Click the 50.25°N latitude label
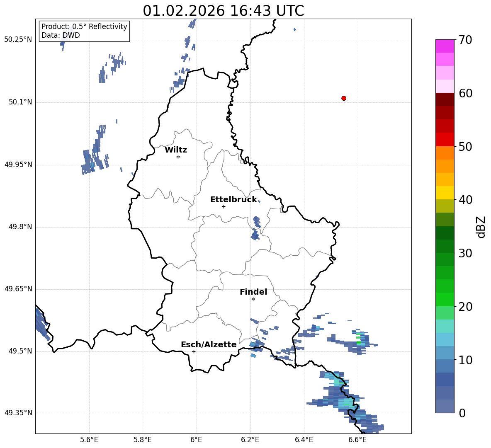Screen dimensions: 491x448 click(18, 40)
